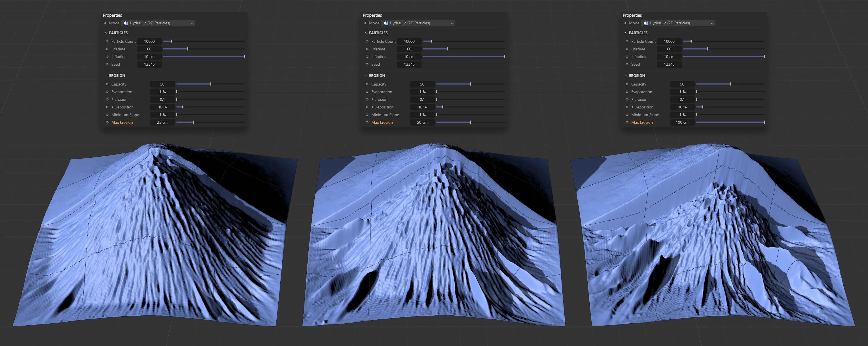Image resolution: width=868 pixels, height=346 pixels.
Task: Open the Mode dropdown in the middle panel
Action: tap(452, 23)
